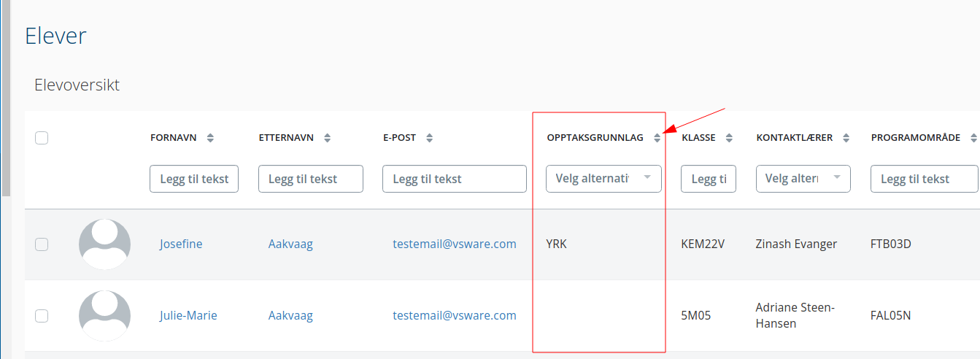The width and height of the screenshot is (980, 359).
Task: Sort by the Opptaksgrunnlag column
Action: 657,138
